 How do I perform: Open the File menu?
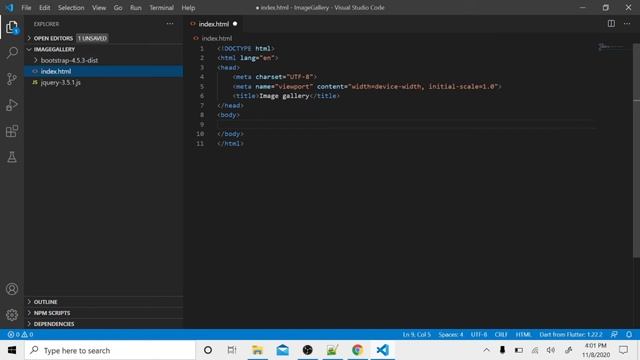[x=26, y=7]
